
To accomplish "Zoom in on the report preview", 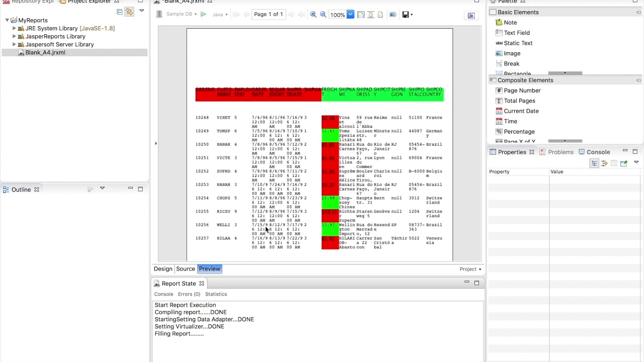I will tap(313, 15).
